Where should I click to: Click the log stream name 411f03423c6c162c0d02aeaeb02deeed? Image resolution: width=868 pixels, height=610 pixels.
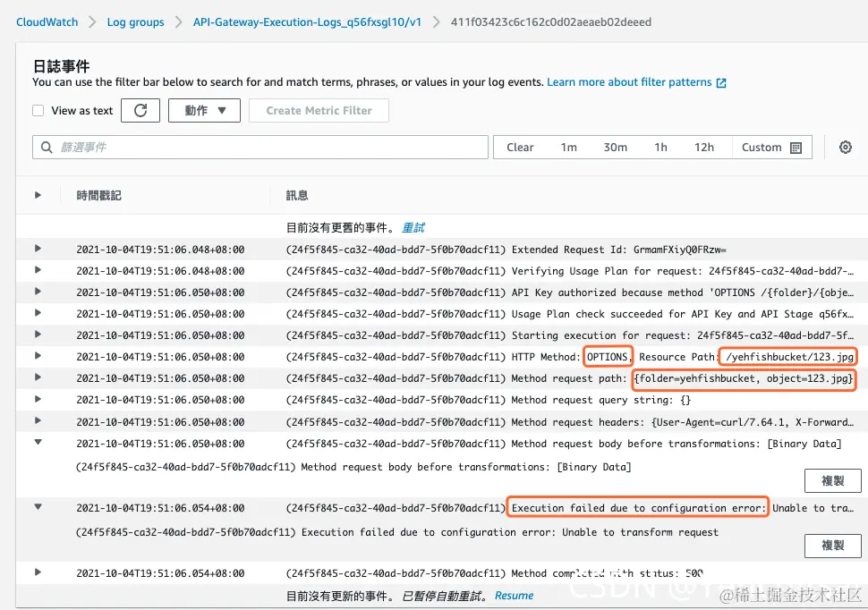551,22
